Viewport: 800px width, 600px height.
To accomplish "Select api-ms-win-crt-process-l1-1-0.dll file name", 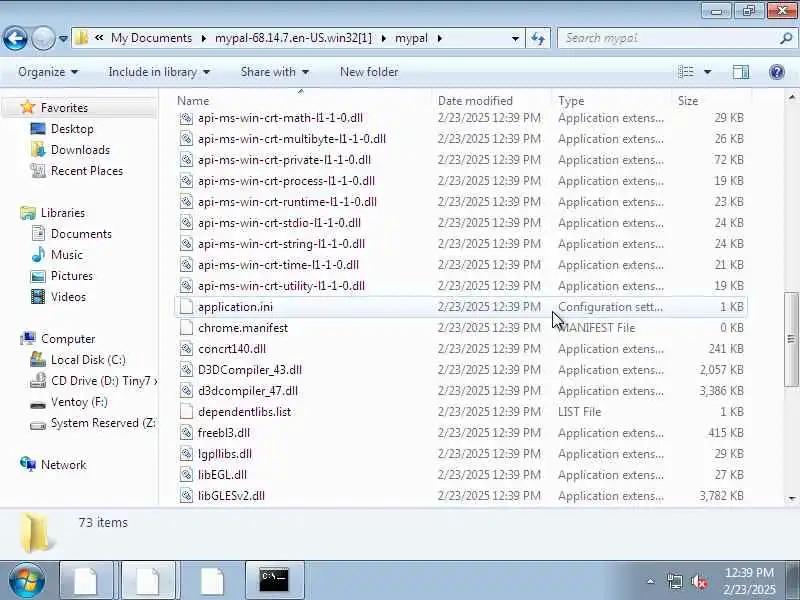I will tap(286, 181).
